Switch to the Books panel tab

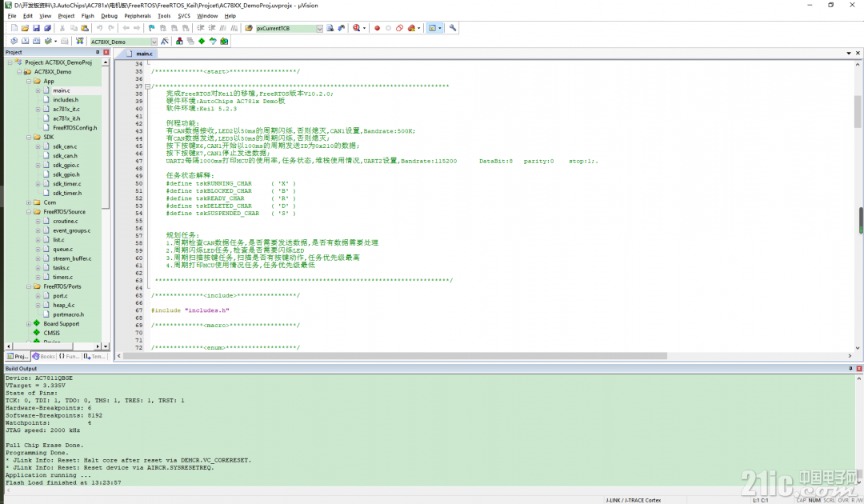coord(44,356)
